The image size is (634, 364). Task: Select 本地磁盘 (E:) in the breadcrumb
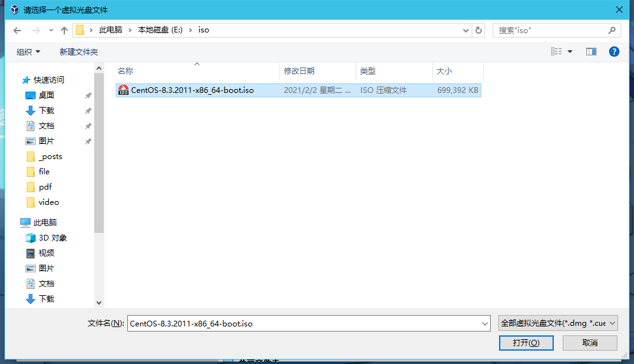[x=160, y=30]
